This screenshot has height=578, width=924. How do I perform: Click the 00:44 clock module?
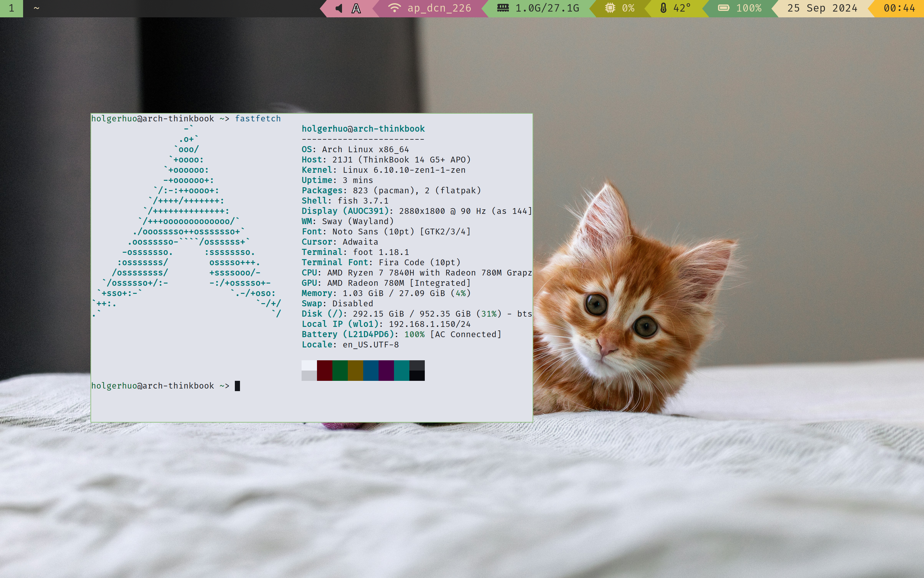(x=899, y=8)
